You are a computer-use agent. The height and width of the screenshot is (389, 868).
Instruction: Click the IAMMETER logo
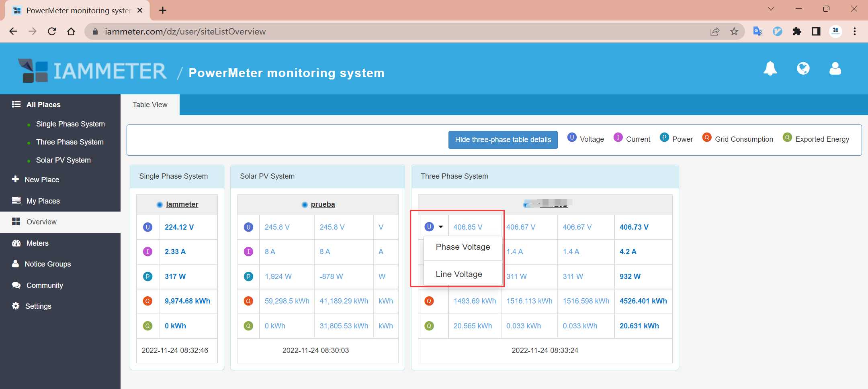click(x=93, y=71)
